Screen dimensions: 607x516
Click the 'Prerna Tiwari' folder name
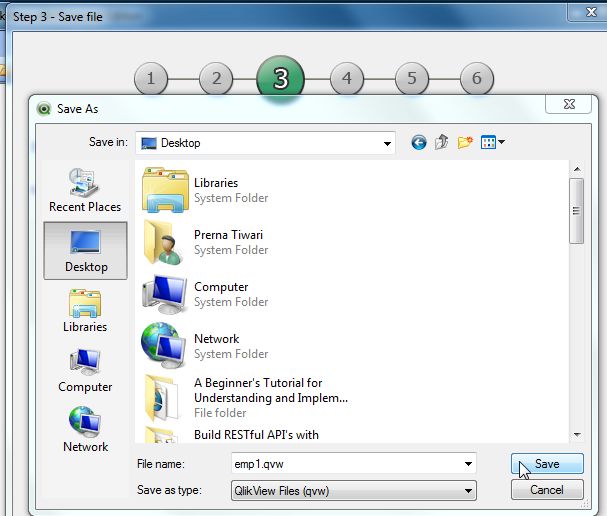pyautogui.click(x=228, y=235)
